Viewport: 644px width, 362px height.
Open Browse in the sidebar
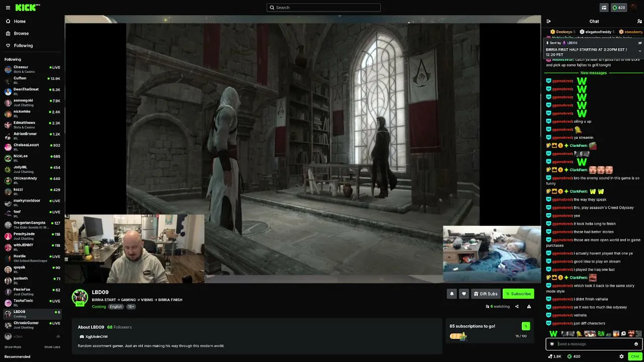pos(32,33)
